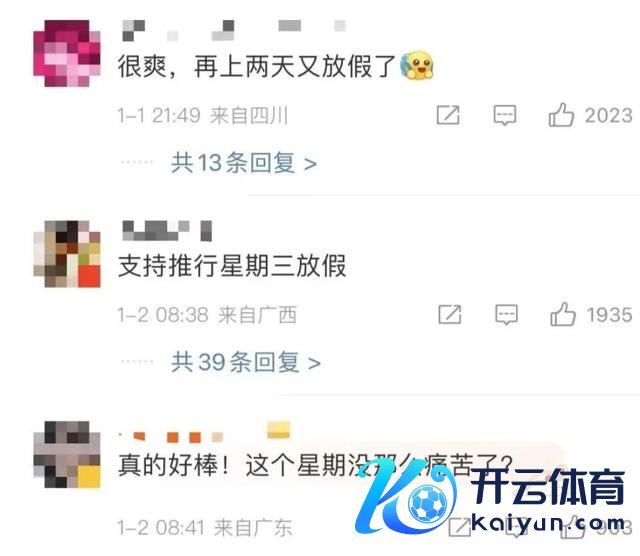Tap the chevron next to 共39条回复

314,363
